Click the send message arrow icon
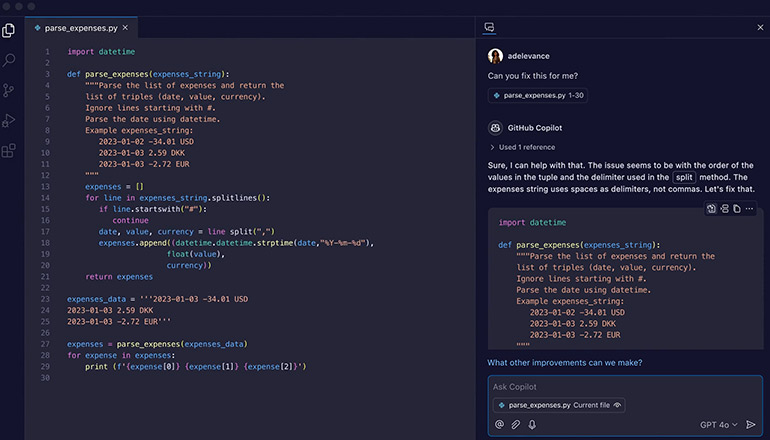770x440 pixels. click(x=751, y=425)
